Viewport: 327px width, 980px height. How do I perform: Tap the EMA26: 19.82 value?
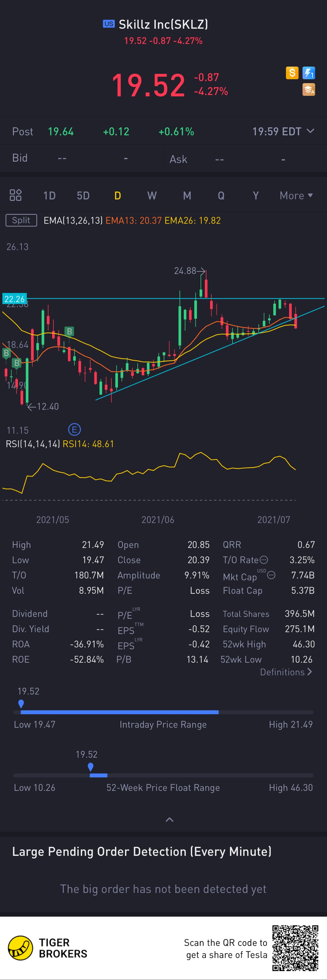tap(193, 221)
